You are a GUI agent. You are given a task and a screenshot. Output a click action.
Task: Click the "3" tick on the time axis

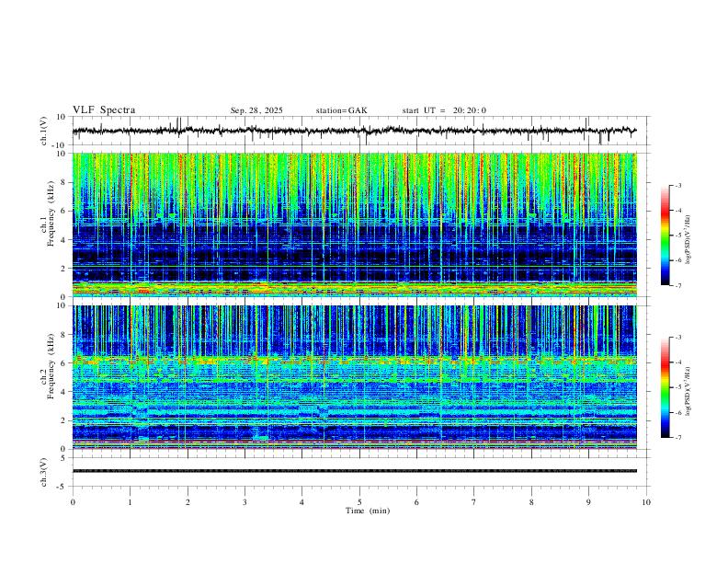pyautogui.click(x=245, y=502)
